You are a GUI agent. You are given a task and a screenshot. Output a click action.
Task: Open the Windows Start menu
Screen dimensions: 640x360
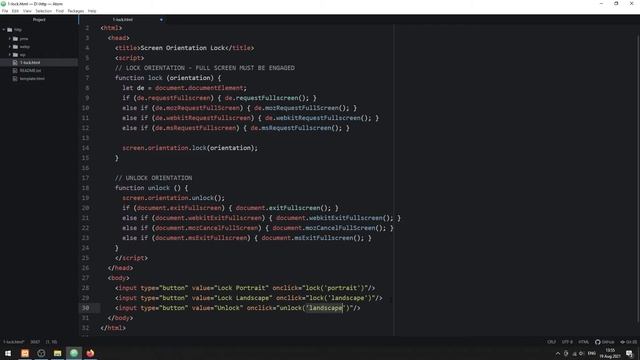(x=8, y=353)
